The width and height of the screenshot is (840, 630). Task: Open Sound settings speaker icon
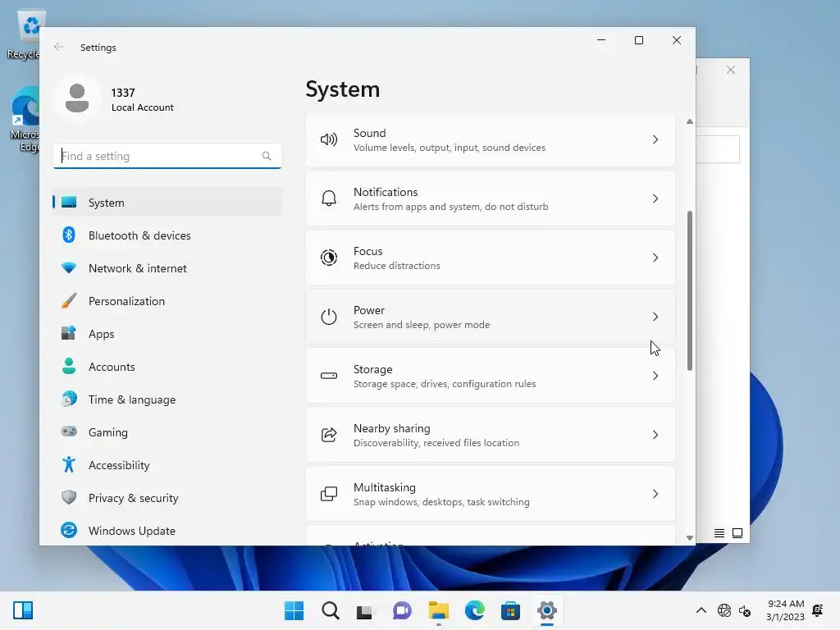(x=328, y=139)
